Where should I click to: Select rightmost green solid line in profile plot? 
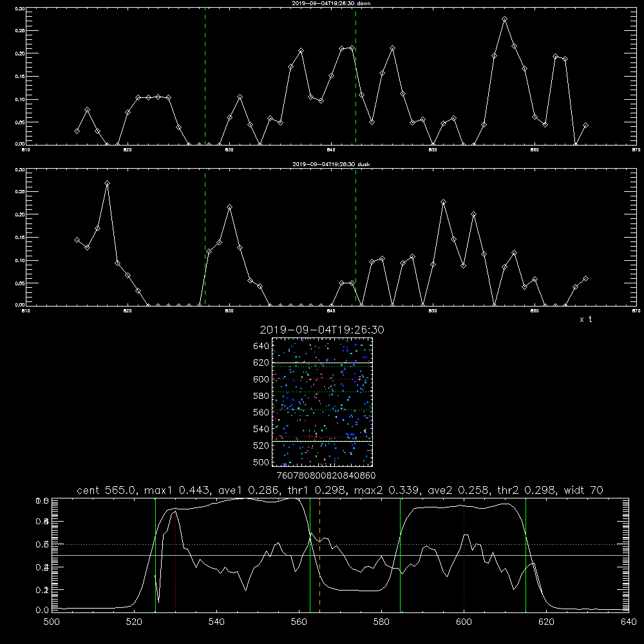pyautogui.click(x=526, y=555)
